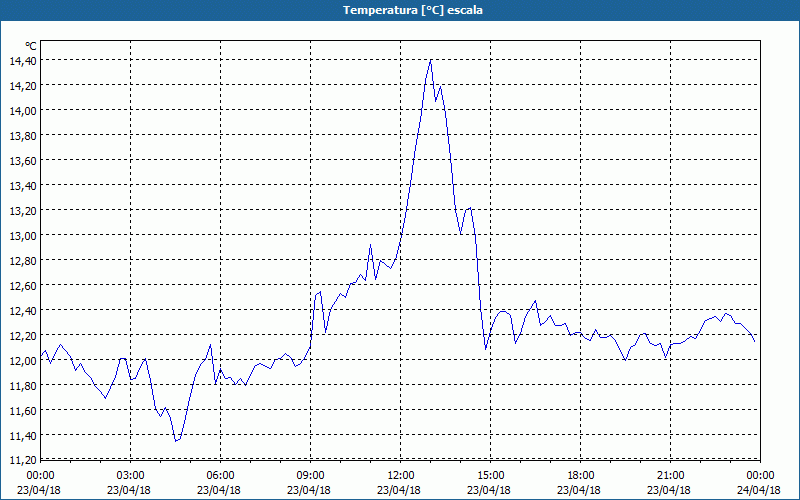Click the 00:00 label above 24/04/18

[x=760, y=476]
